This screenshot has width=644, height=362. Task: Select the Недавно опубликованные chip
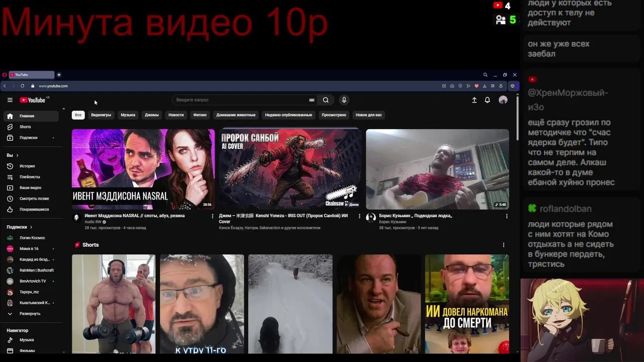coord(289,115)
